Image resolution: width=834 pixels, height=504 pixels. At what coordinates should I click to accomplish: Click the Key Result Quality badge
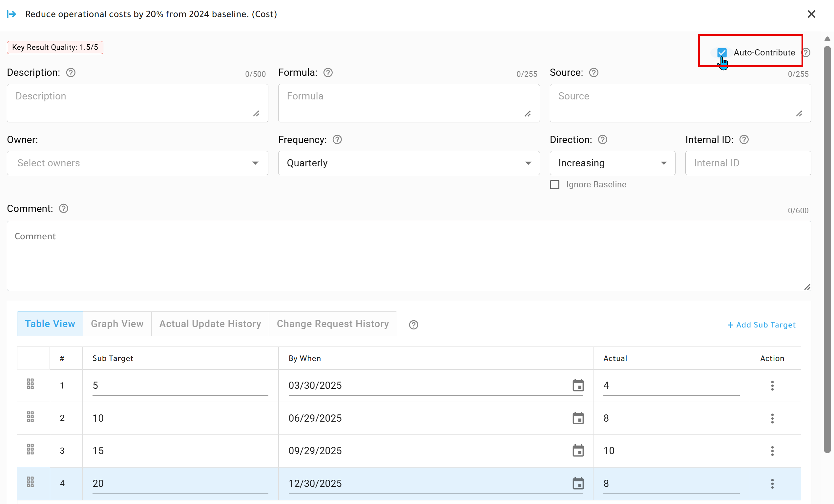click(55, 47)
